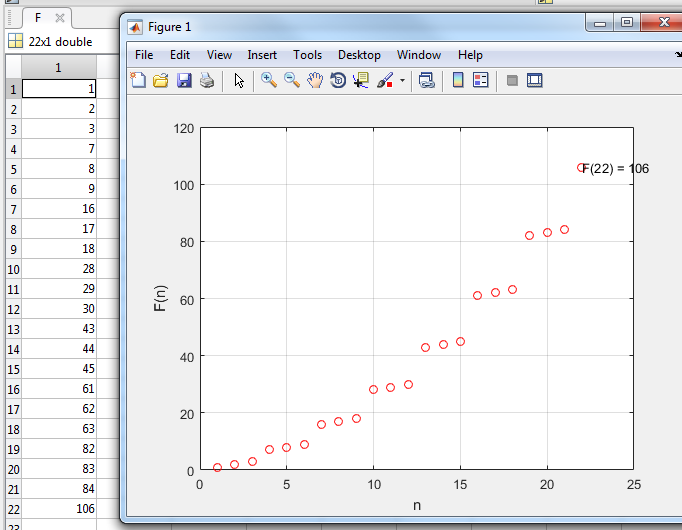Screen dimensions: 682x530
Task: Activate the Zoom Out magnifier tool
Action: 292,80
